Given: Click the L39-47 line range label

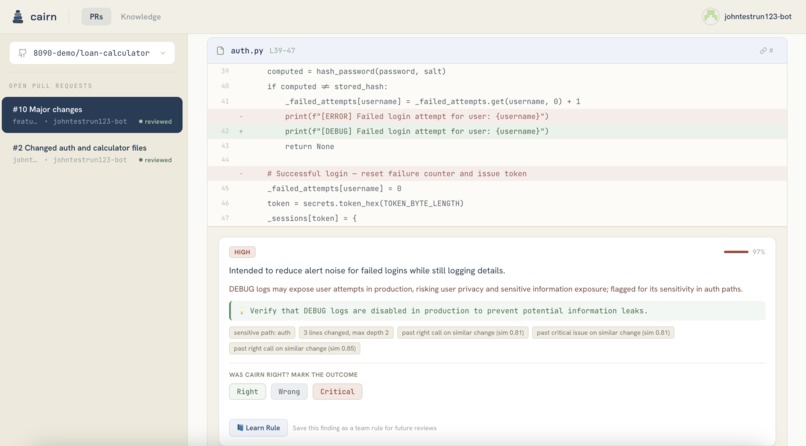Looking at the screenshot, I should pos(282,50).
